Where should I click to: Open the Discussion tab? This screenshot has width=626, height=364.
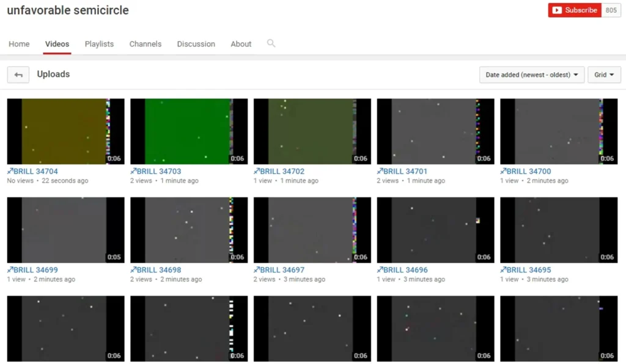point(196,44)
